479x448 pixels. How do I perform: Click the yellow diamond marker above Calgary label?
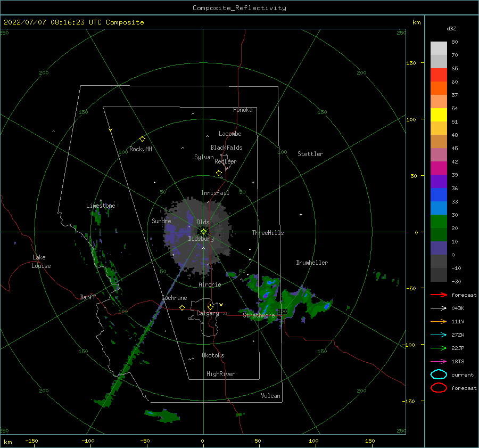point(210,307)
